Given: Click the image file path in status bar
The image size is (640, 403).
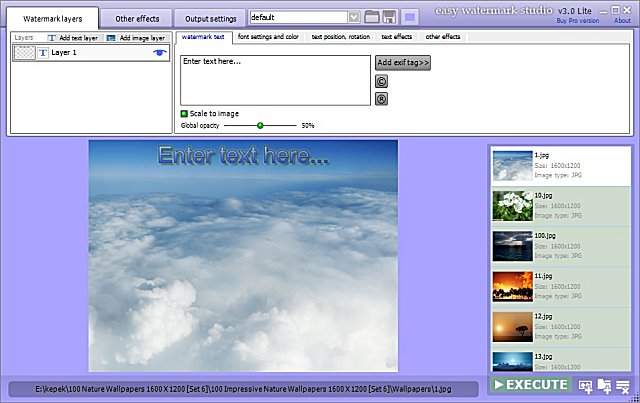Looking at the screenshot, I should (243, 389).
